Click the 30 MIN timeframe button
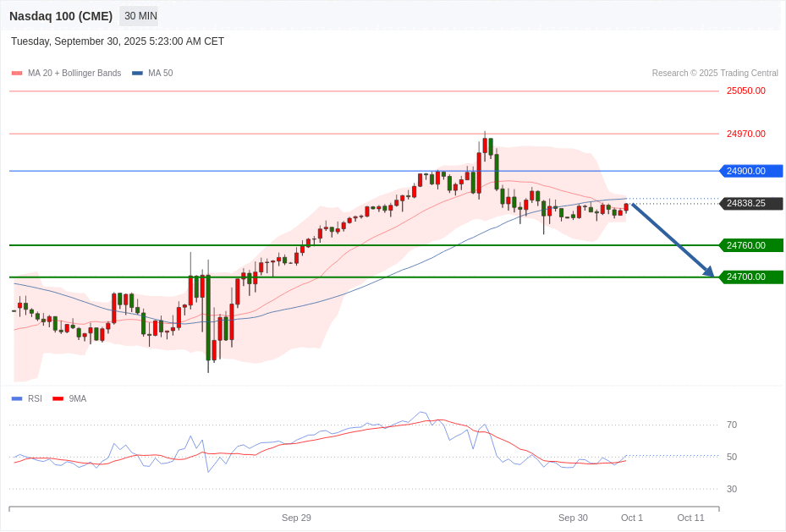 click(140, 16)
